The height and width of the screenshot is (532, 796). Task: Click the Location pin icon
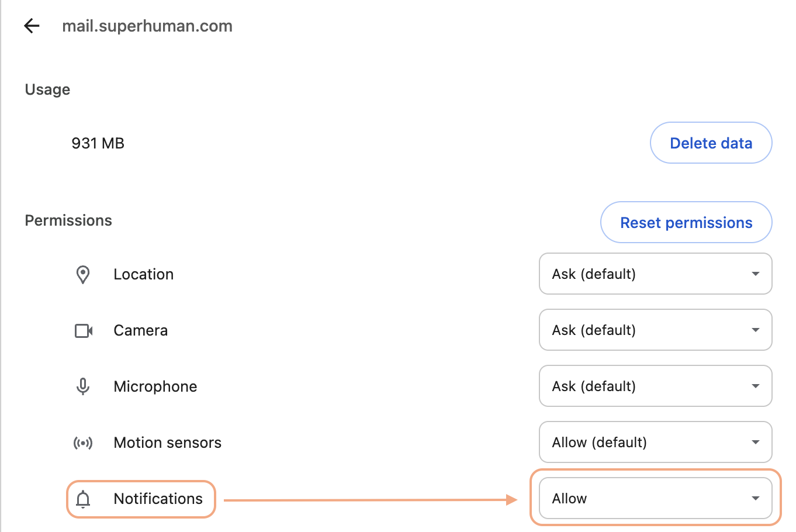pos(83,274)
